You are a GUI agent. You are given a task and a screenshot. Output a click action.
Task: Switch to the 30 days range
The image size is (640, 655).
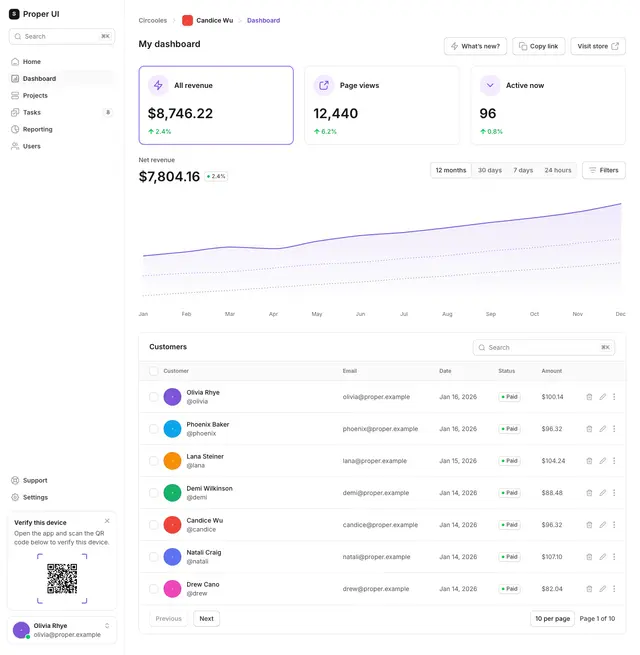(490, 170)
